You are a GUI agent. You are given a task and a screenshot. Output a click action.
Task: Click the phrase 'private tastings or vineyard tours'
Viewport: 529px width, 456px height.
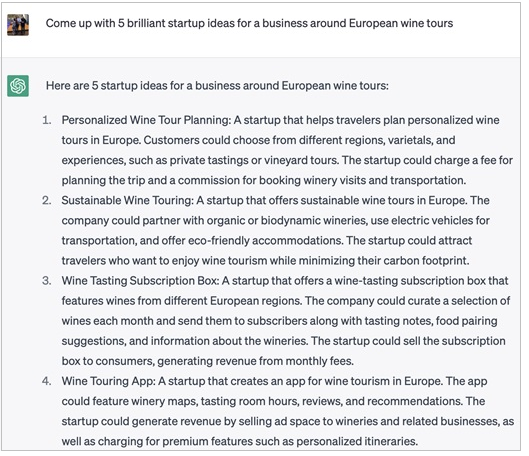253,160
